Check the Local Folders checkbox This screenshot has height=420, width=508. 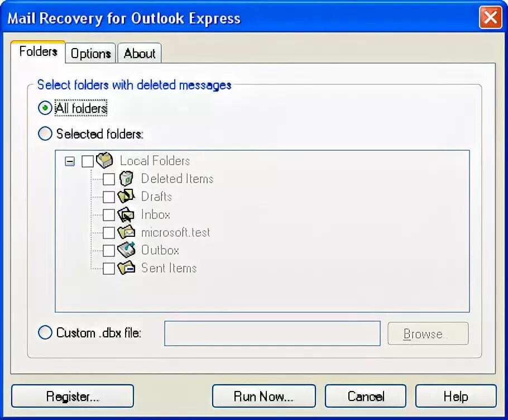(x=88, y=161)
